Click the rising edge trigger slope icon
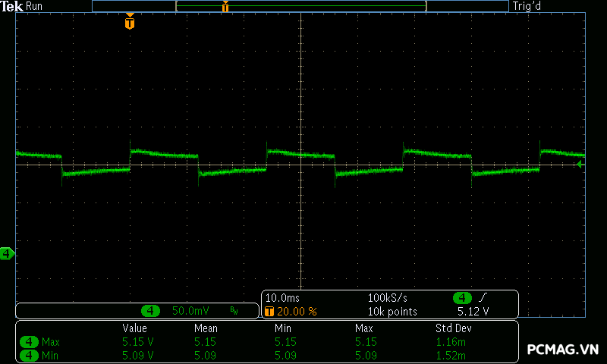This screenshot has width=607, height=364. 482,298
